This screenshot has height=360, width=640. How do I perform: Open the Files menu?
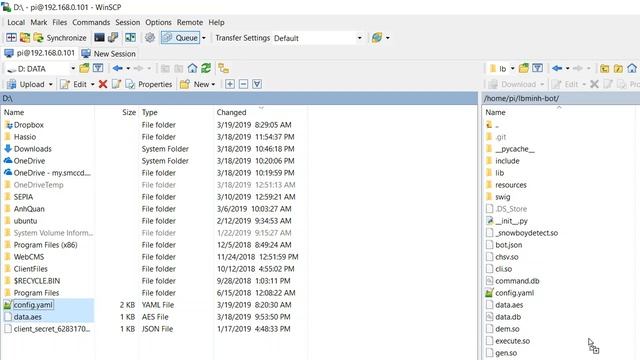[60, 22]
